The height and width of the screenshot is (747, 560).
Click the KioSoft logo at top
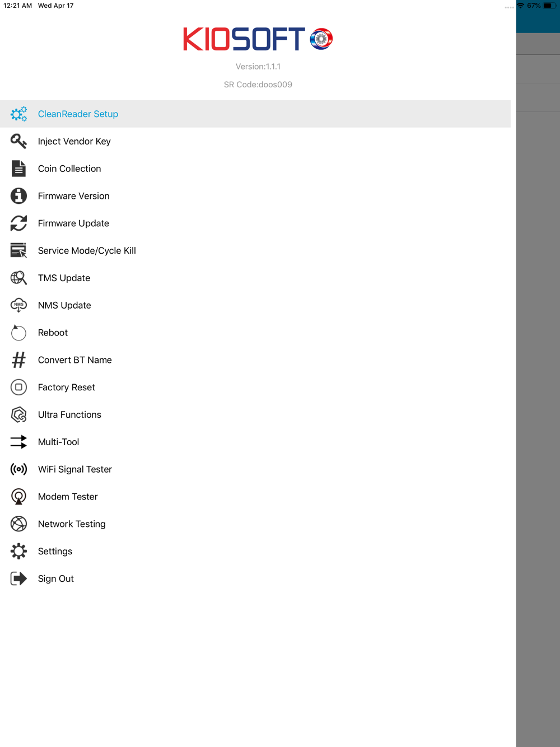258,39
